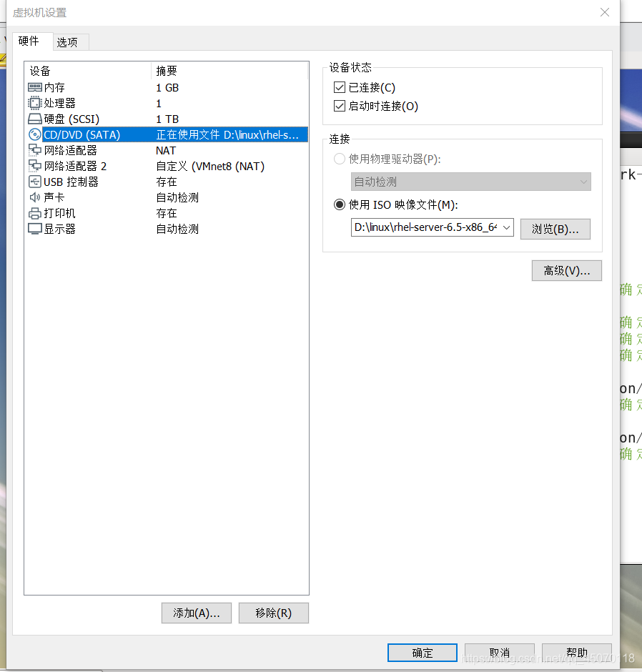Select the USB 控制器 row text
This screenshot has width=642, height=672.
[x=71, y=182]
